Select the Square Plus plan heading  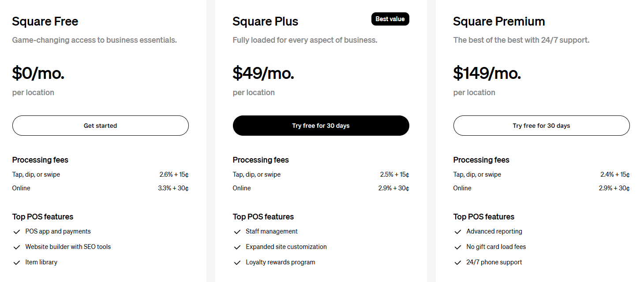(265, 21)
